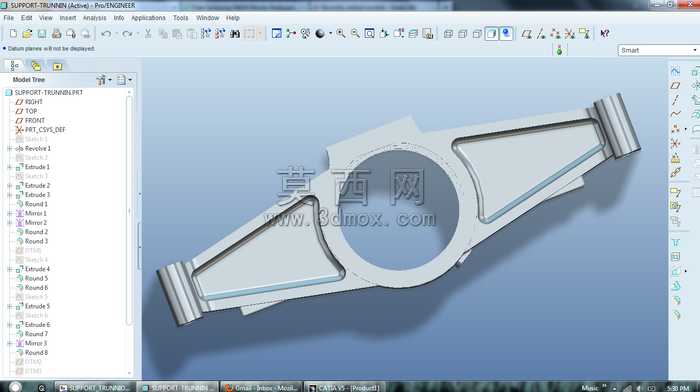Click the taskbar clock showing 5:38 PM
This screenshot has width=700, height=392.
[678, 388]
